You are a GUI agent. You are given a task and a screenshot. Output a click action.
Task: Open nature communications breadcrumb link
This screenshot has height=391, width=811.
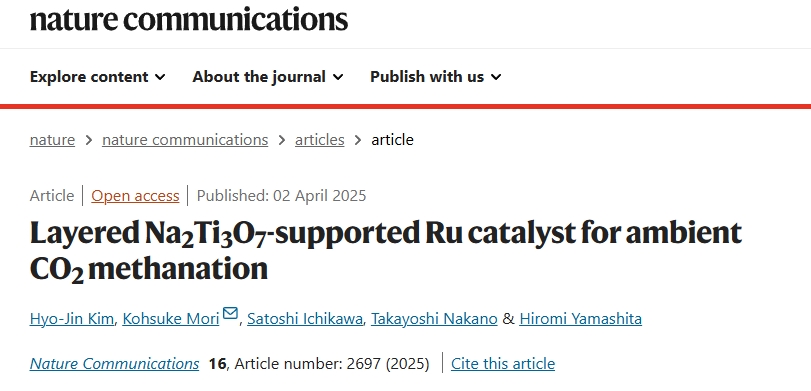[x=185, y=140]
